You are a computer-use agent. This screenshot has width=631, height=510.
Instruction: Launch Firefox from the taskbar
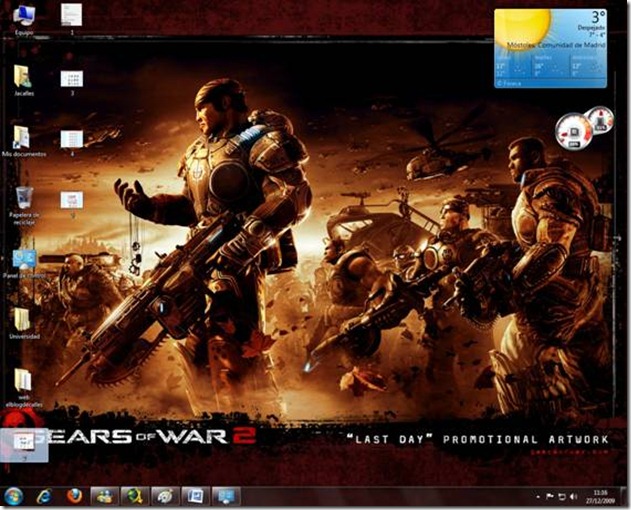pyautogui.click(x=74, y=496)
